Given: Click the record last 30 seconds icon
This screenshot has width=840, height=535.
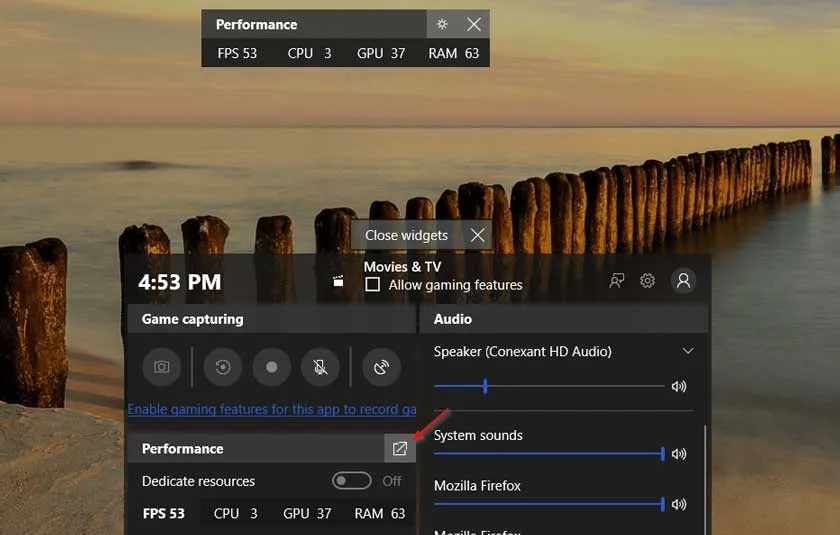Looking at the screenshot, I should 223,367.
